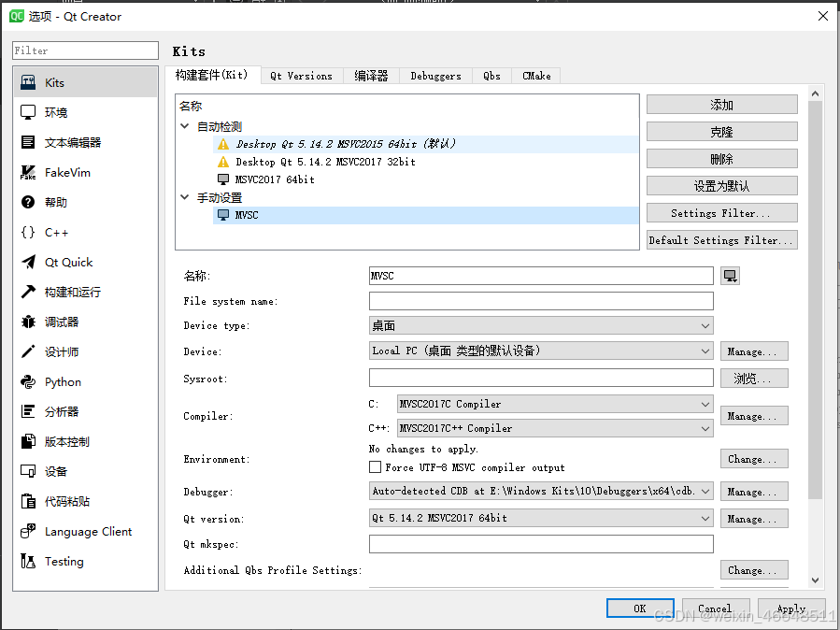Open the 帮助 question mark icon
The height and width of the screenshot is (630, 840).
[28, 202]
